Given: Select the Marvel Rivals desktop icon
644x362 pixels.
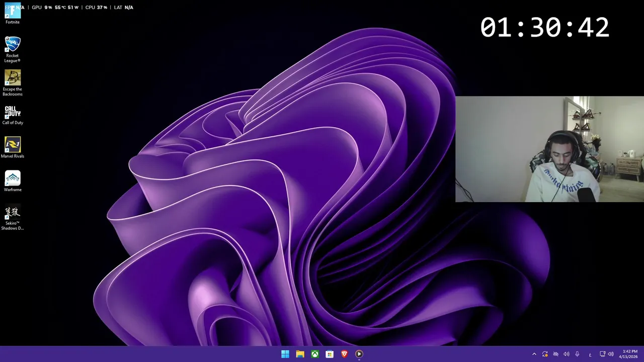Looking at the screenshot, I should tap(13, 148).
